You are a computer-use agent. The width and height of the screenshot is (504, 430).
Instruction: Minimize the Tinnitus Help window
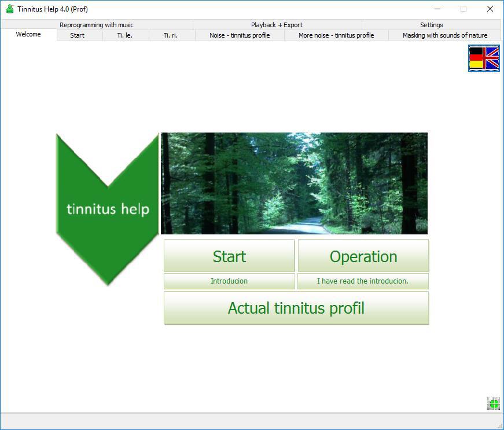point(437,9)
